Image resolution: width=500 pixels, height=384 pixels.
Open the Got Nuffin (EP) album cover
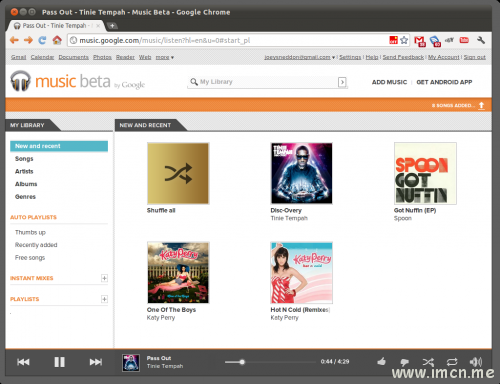tap(425, 173)
